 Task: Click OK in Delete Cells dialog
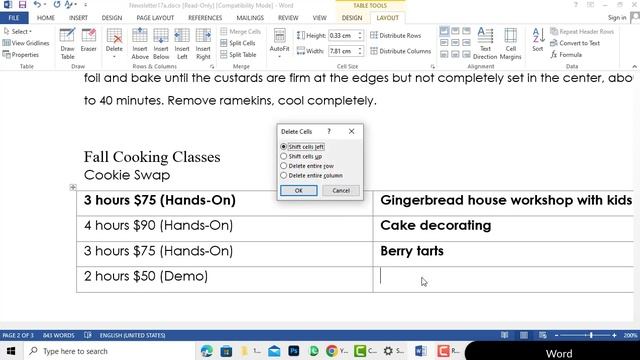(x=298, y=191)
